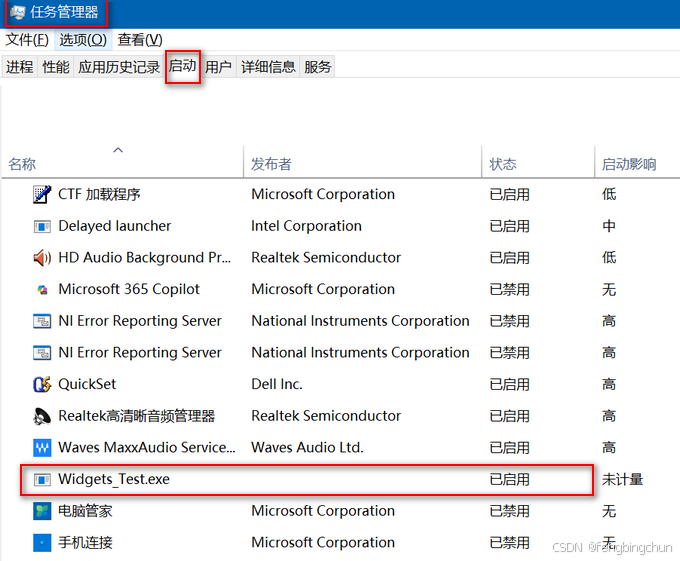This screenshot has height=561, width=680.
Task: Select the 启动 tab
Action: [183, 66]
